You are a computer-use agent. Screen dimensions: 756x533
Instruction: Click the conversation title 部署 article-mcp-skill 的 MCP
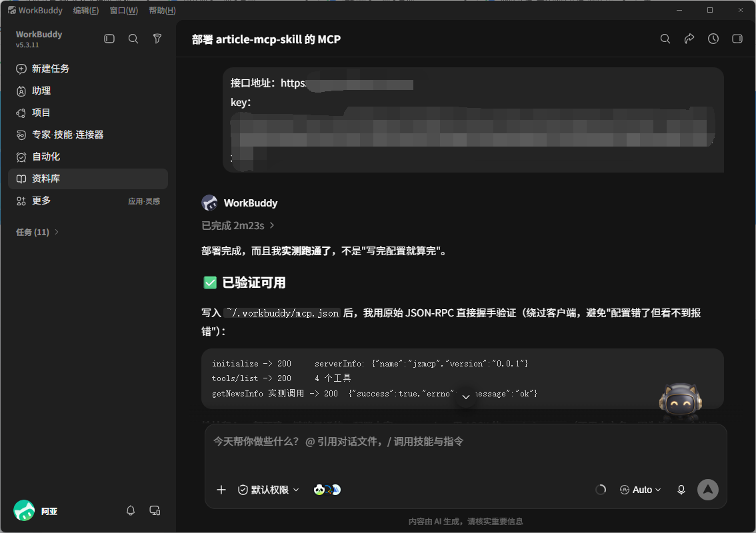coord(266,39)
